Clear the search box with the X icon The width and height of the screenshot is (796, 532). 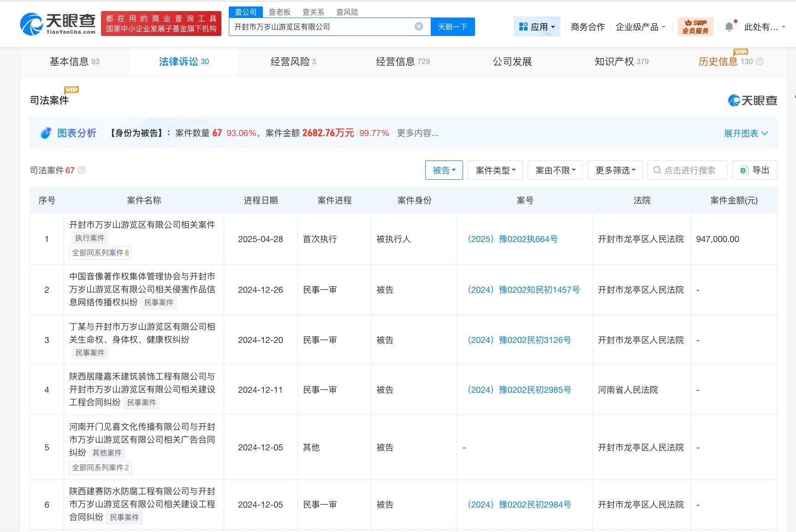click(x=419, y=26)
